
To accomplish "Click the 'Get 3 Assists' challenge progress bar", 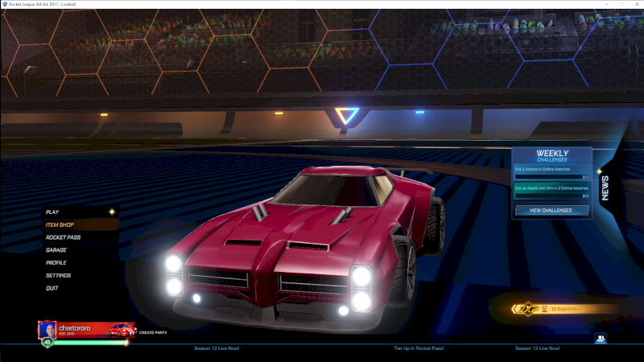I will (x=551, y=177).
